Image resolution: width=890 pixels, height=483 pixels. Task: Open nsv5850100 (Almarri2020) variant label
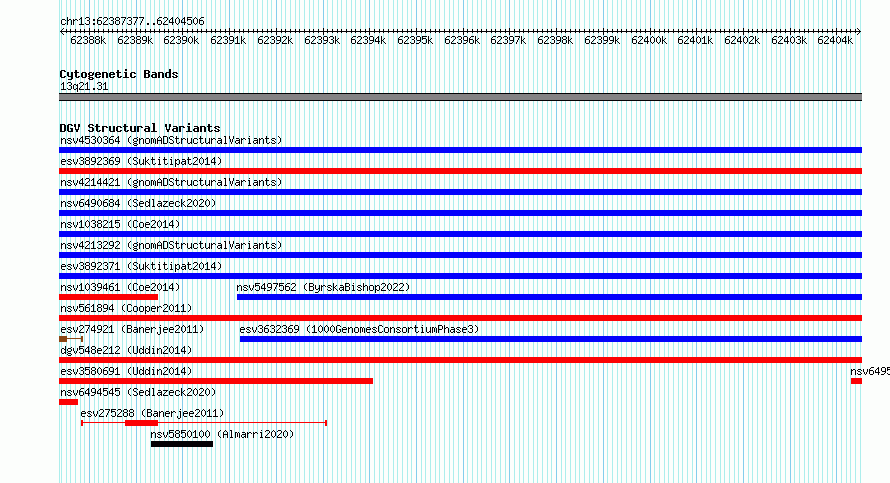pos(222,434)
